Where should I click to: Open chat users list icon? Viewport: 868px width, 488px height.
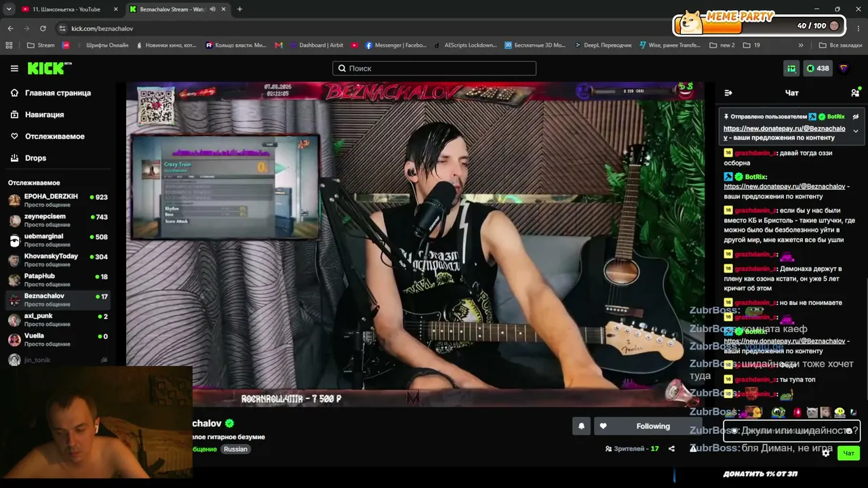pos(855,93)
